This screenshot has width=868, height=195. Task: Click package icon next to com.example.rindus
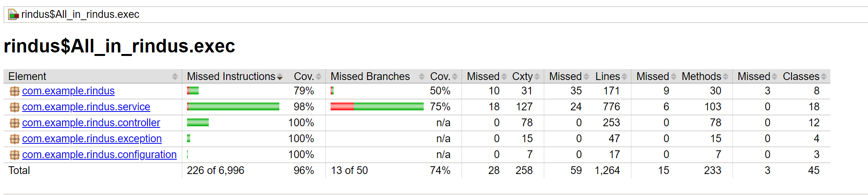(14, 91)
